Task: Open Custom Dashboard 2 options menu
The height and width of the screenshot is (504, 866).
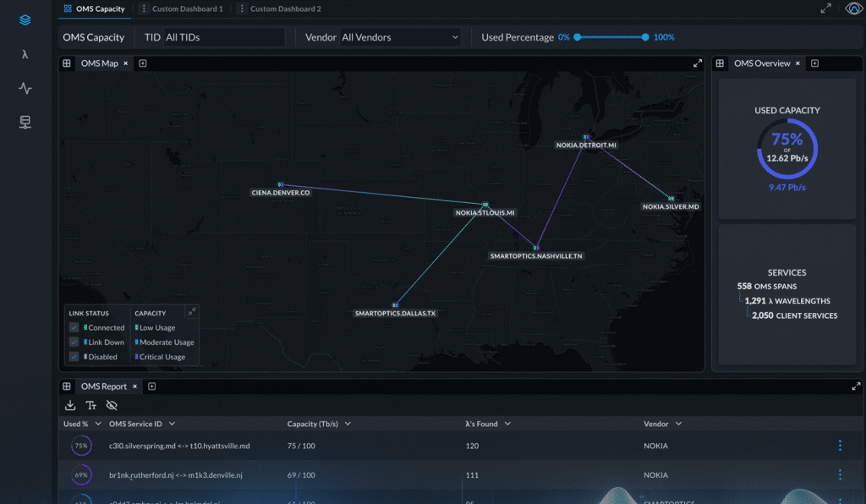Action: click(242, 8)
